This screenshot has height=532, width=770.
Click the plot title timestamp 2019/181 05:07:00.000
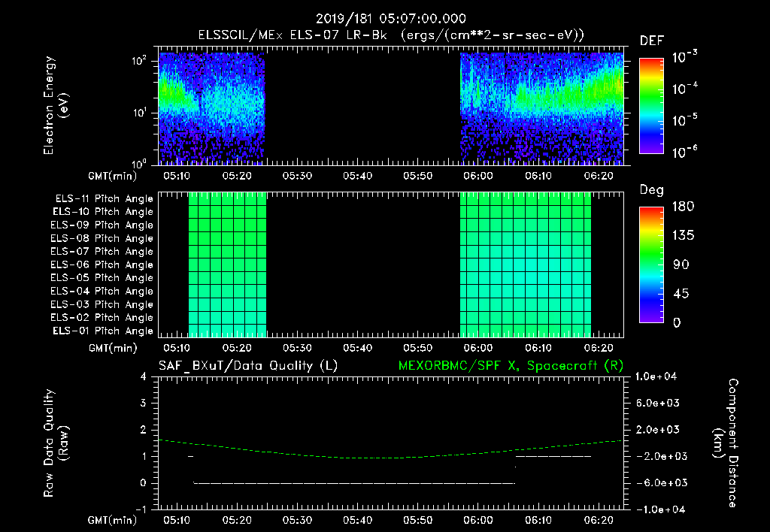(x=390, y=19)
